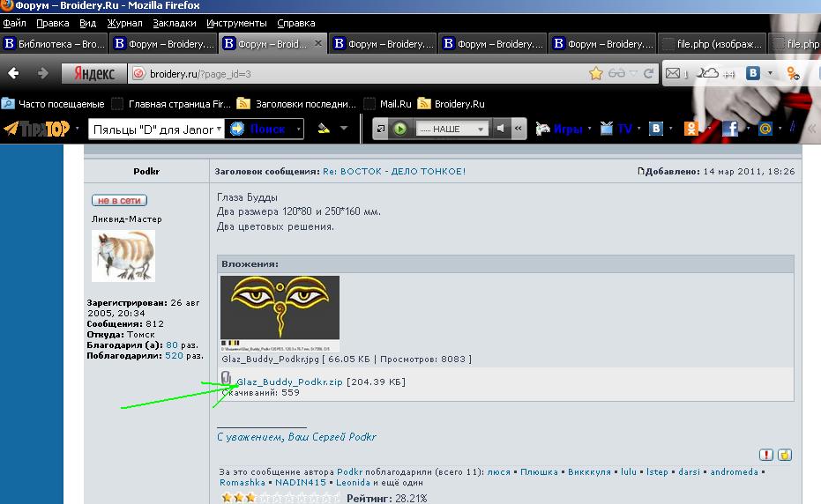Click the weather cloud icon in the toolbar
This screenshot has width=821, height=504.
pos(708,73)
